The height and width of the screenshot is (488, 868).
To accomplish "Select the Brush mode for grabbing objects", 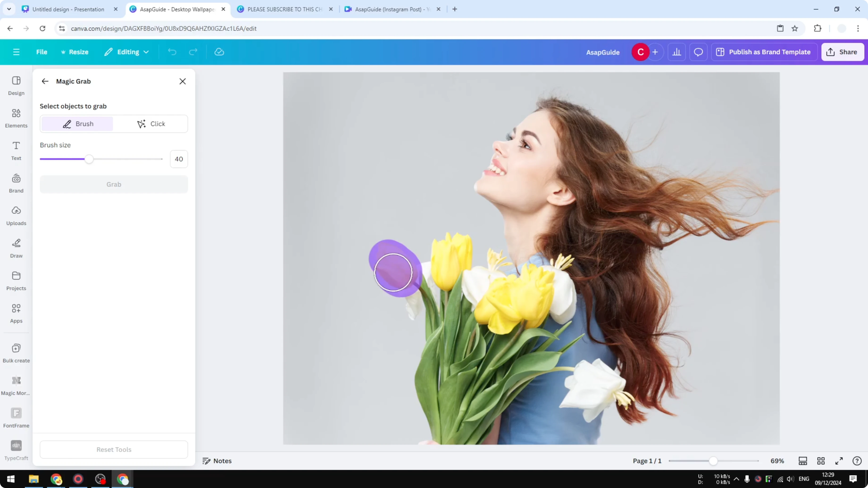I will 77,124.
